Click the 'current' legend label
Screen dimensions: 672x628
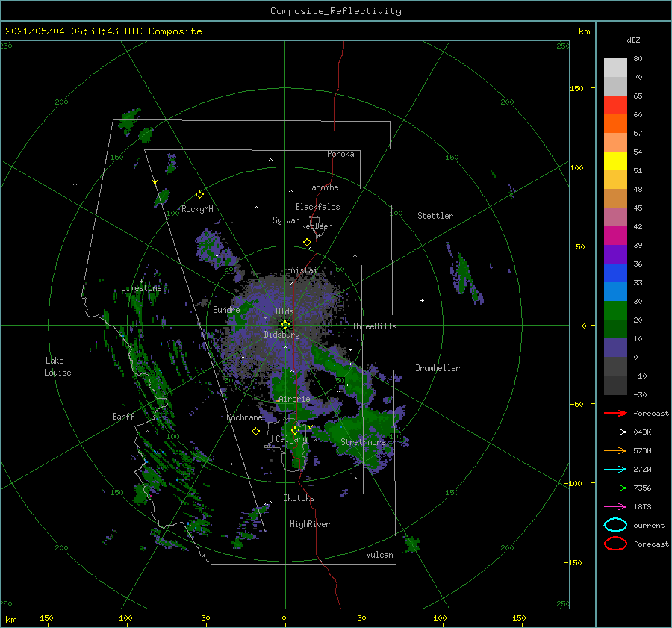click(649, 525)
